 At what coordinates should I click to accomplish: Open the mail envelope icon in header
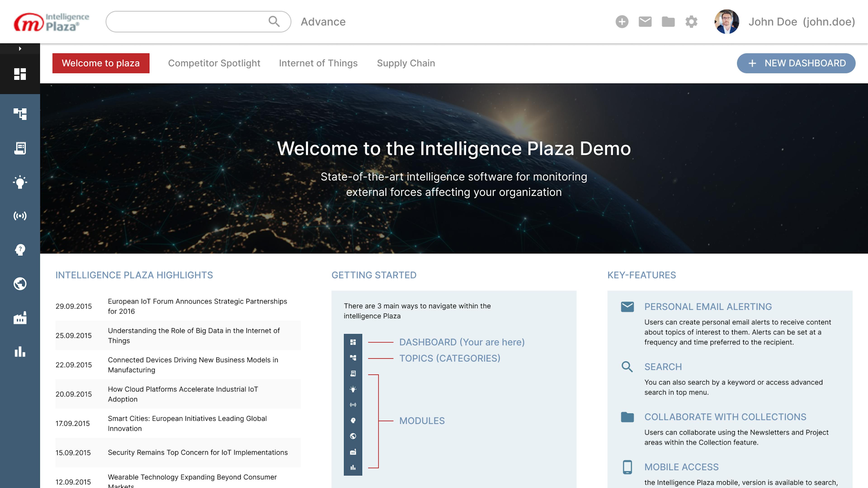pos(645,21)
